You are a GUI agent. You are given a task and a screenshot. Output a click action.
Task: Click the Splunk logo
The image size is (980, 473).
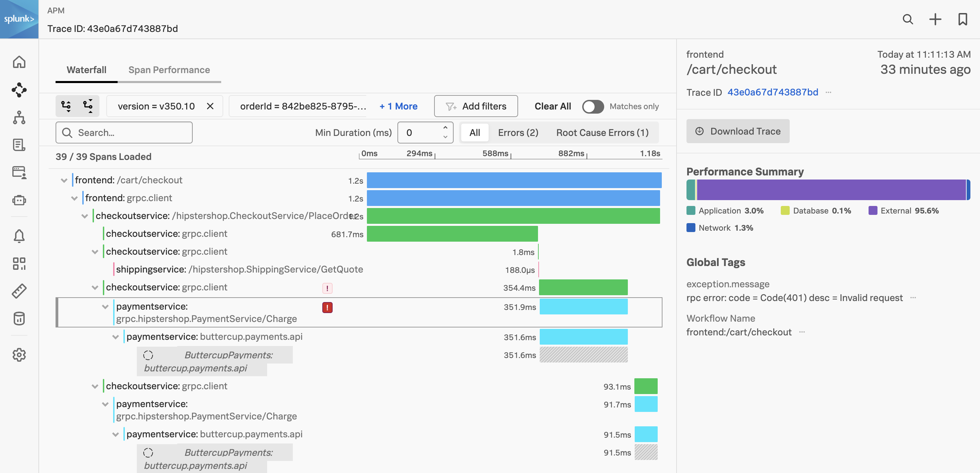(19, 19)
